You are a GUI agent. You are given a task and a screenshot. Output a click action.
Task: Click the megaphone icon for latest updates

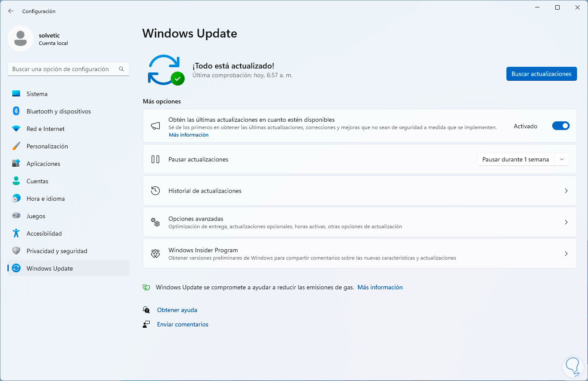155,126
